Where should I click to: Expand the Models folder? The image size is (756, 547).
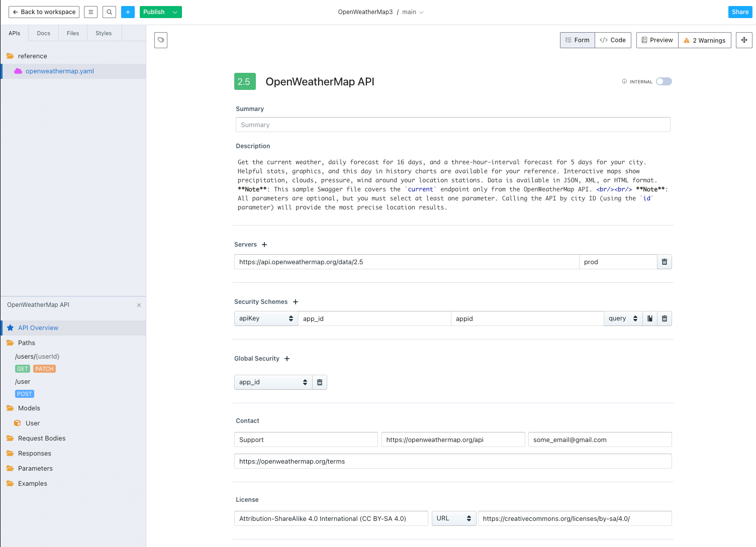[x=73, y=408]
